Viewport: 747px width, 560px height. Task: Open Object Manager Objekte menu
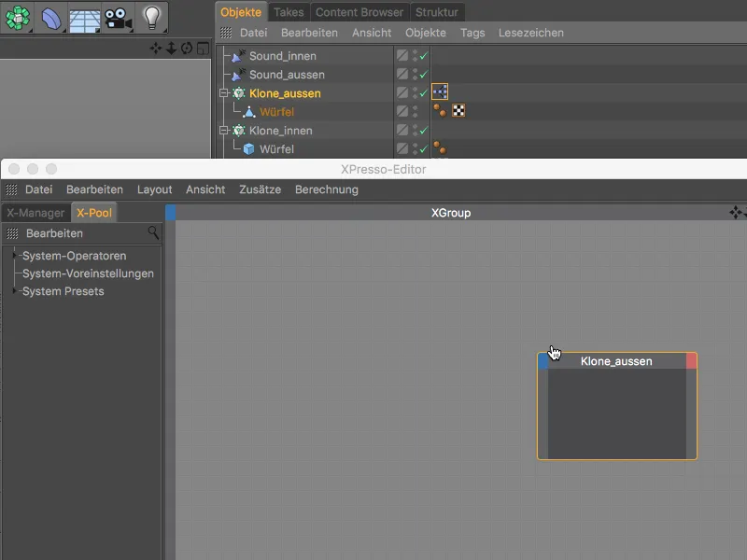coord(426,33)
